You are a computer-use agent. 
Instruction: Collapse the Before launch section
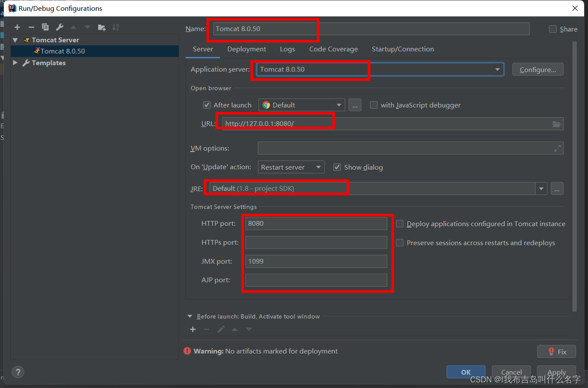(x=190, y=316)
